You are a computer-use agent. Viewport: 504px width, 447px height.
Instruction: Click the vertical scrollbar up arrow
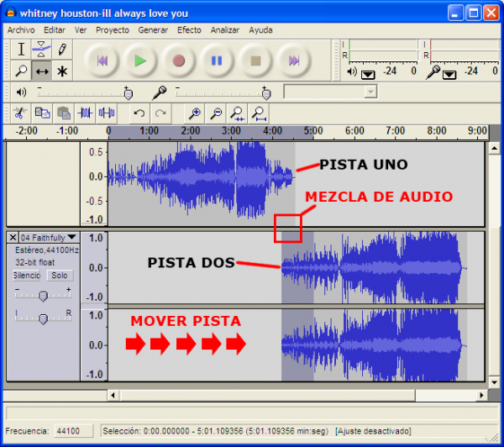[494, 148]
